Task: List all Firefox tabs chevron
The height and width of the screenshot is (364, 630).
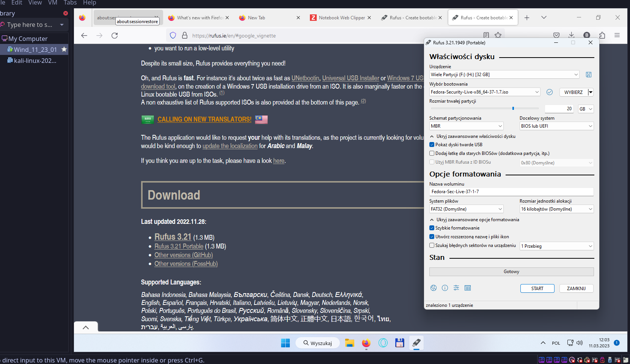Action: pos(544,17)
